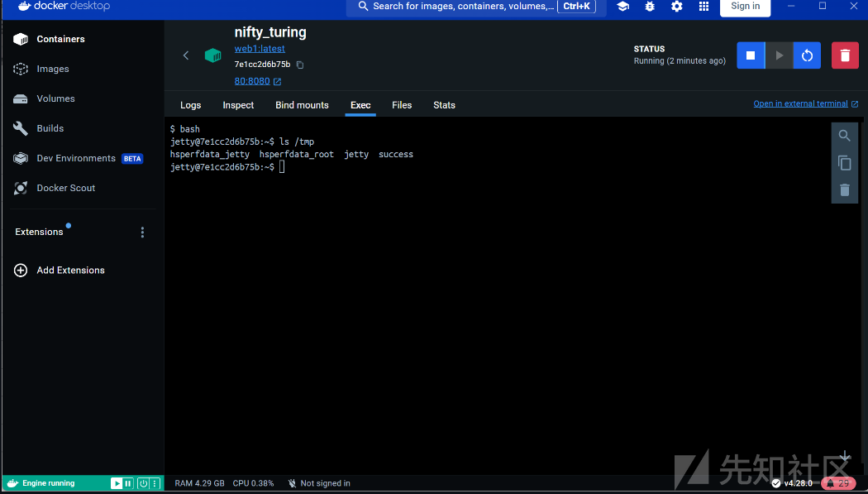Pause the Docker engine
The width and height of the screenshot is (868, 494).
click(128, 483)
